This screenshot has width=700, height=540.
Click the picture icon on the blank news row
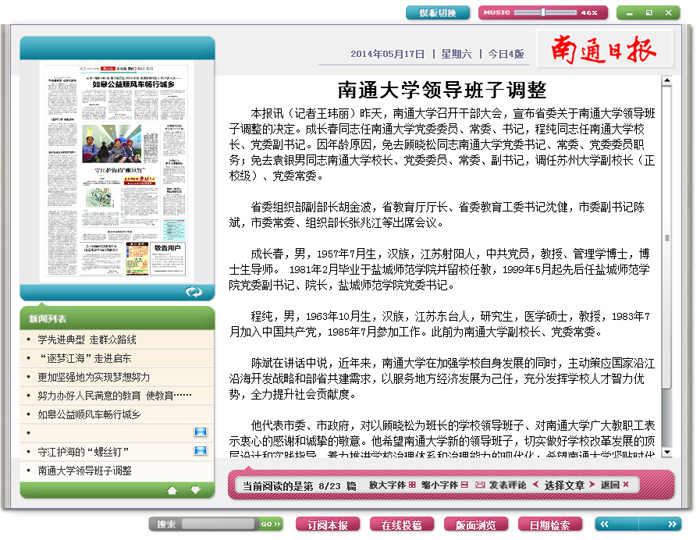[200, 432]
